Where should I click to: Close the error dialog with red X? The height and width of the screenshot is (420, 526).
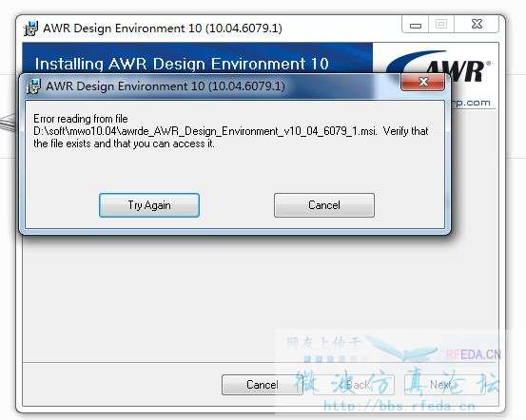pyautogui.click(x=423, y=82)
